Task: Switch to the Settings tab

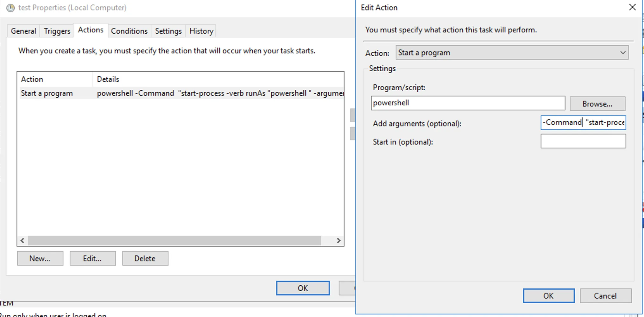Action: click(x=168, y=31)
